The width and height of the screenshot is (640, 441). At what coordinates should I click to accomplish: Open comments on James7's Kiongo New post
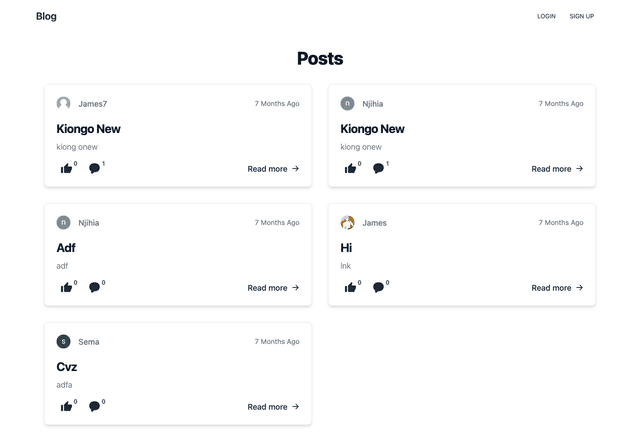click(x=94, y=168)
